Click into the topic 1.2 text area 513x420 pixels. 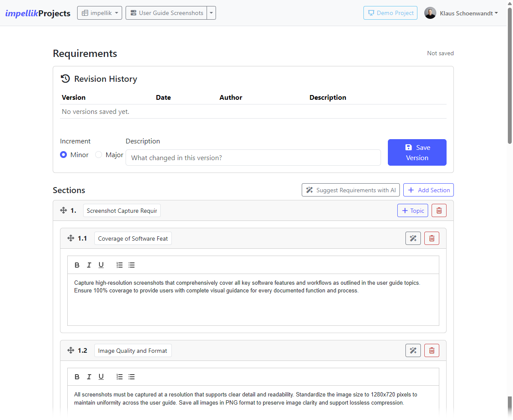253,403
